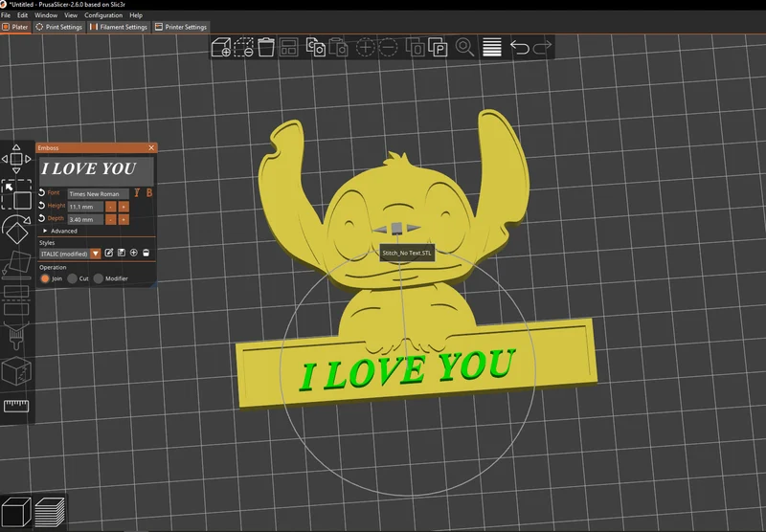Reset Depth value with undo arrow
The image size is (766, 532).
[41, 218]
